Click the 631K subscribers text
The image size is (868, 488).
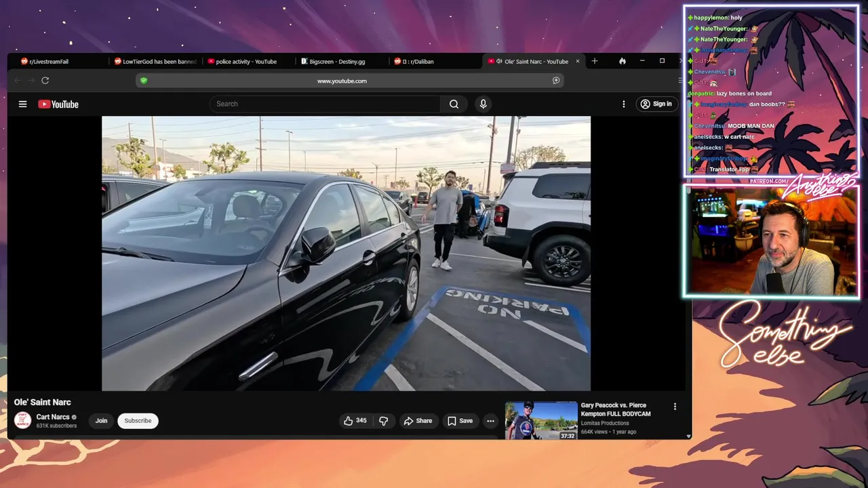pos(56,426)
